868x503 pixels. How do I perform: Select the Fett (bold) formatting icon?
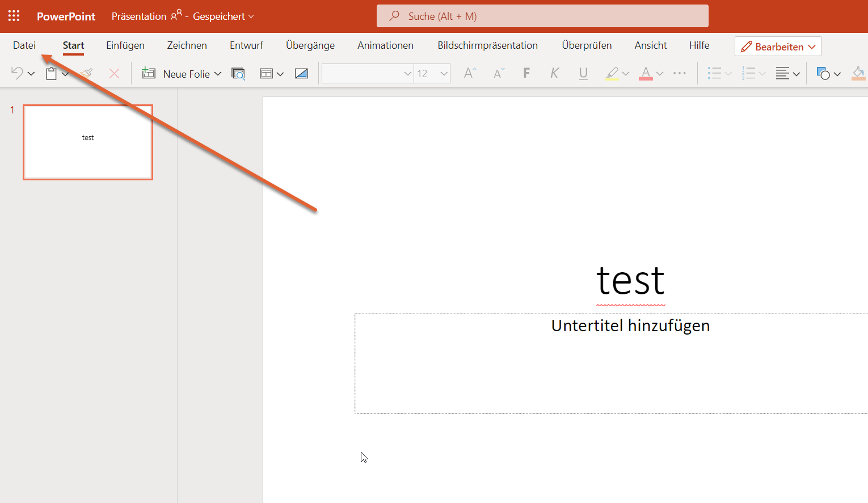pos(526,73)
